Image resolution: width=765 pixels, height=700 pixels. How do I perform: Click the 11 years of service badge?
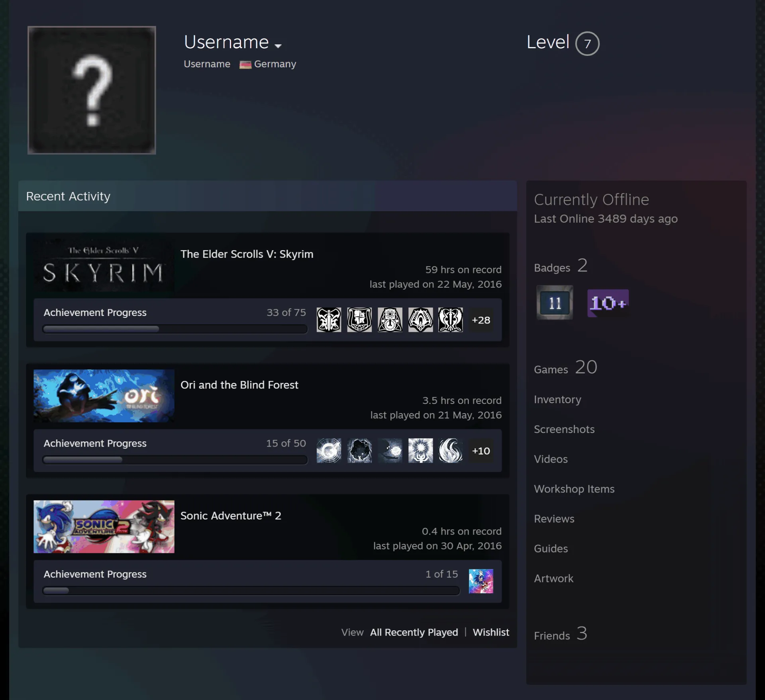[555, 302]
